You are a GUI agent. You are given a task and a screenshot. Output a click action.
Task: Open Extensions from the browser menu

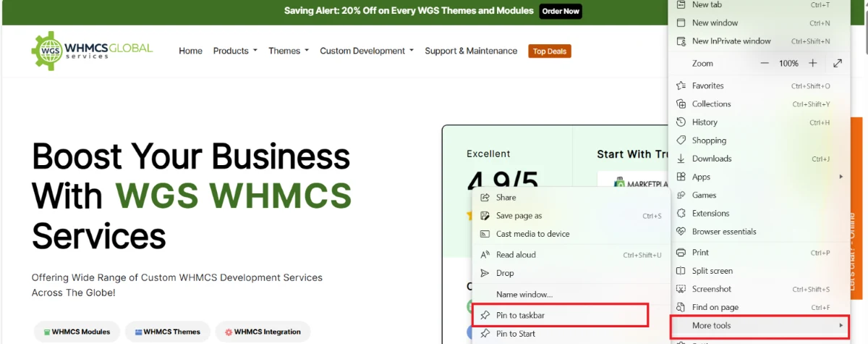[759, 214]
